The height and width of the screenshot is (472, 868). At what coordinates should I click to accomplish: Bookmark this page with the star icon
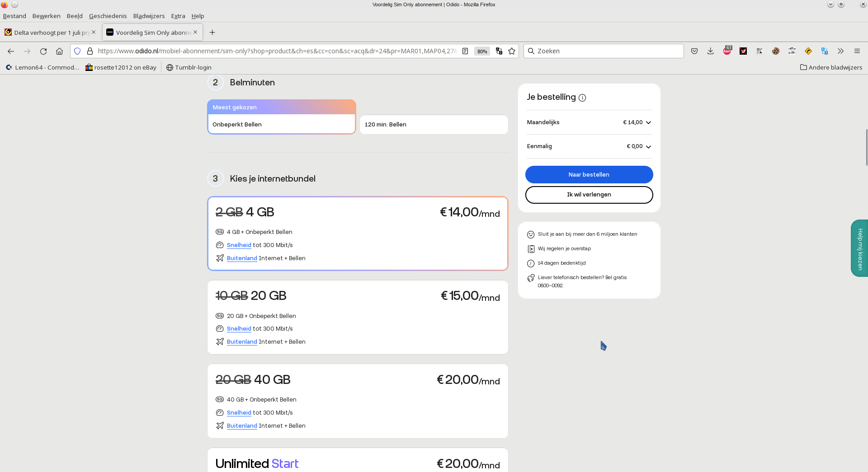512,51
